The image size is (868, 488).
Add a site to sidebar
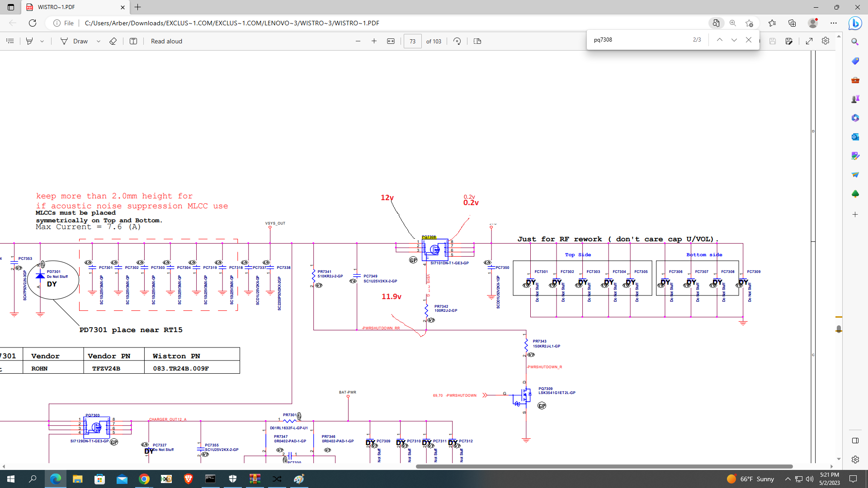pos(855,215)
